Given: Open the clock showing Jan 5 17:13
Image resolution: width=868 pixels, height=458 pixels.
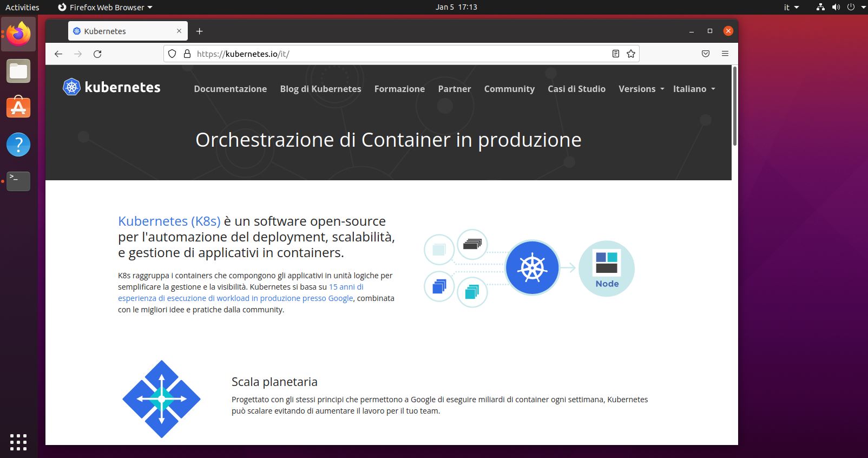Looking at the screenshot, I should coord(456,7).
